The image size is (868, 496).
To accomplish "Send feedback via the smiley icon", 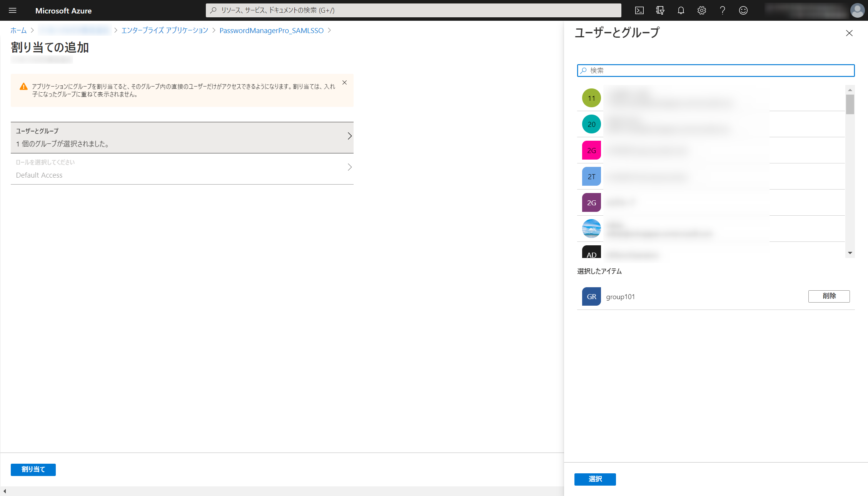I will click(x=743, y=10).
